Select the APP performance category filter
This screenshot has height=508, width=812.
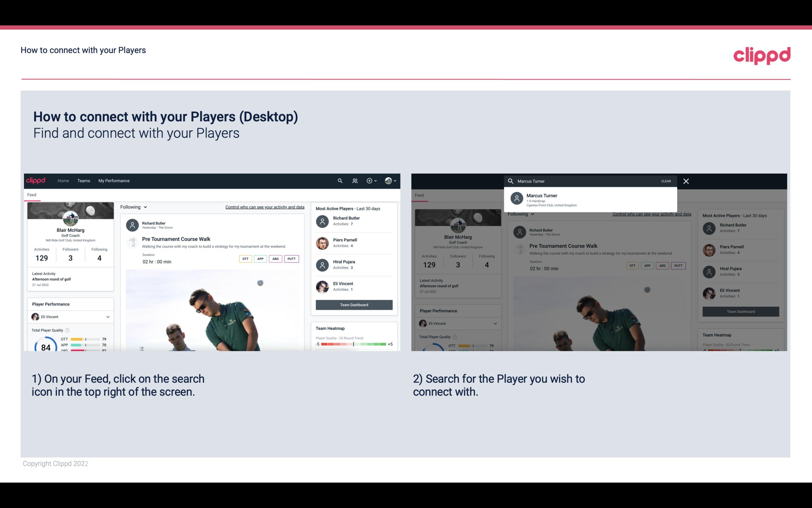(x=259, y=259)
